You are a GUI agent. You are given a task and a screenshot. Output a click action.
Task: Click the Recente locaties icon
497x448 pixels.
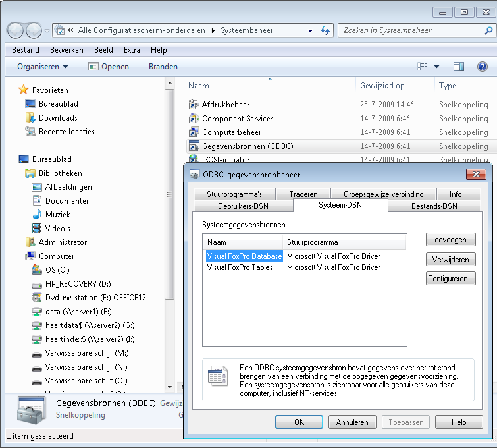point(30,131)
